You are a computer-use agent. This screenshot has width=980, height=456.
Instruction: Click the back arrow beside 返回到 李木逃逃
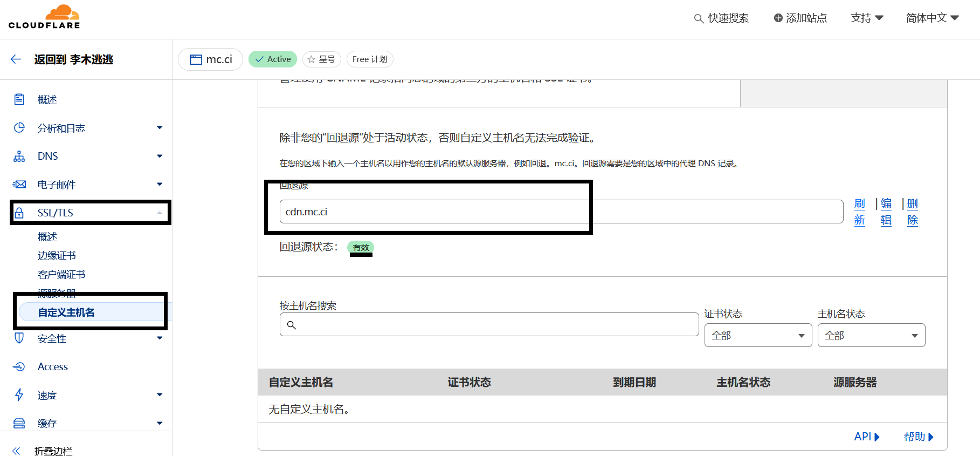tap(16, 59)
